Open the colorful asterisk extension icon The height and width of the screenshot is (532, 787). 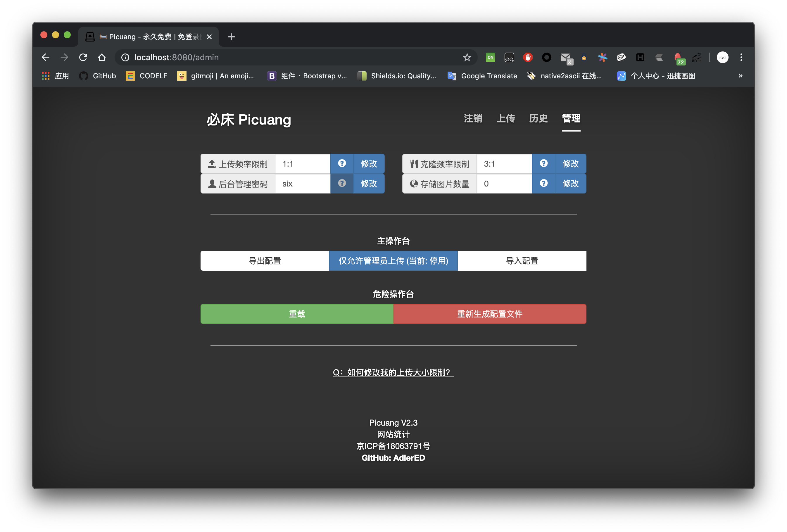coord(603,57)
